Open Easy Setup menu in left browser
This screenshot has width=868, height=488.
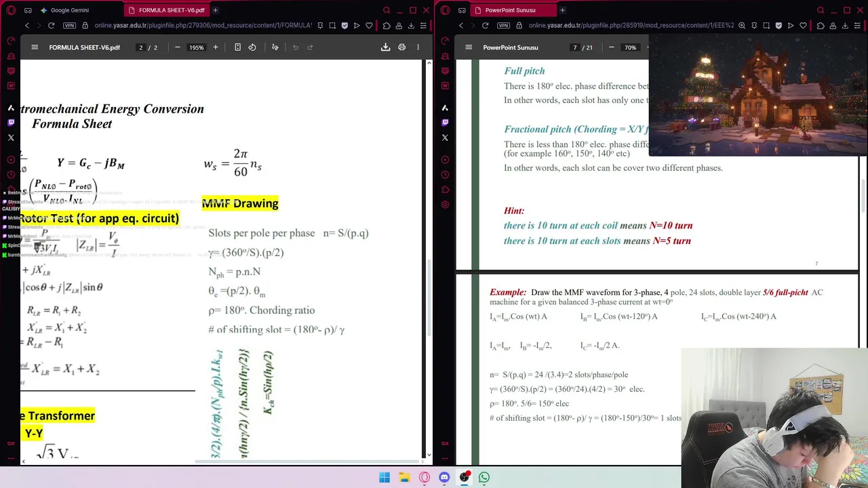pos(422,26)
